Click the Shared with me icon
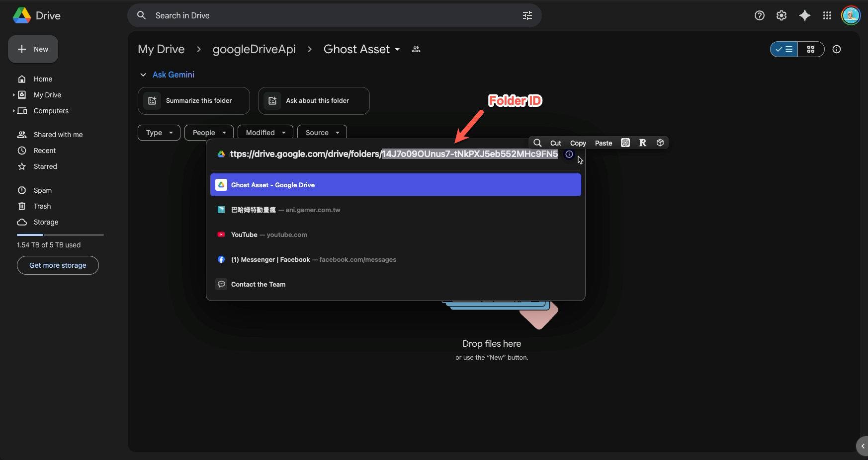Screen dimensions: 868x460 click(x=22, y=135)
